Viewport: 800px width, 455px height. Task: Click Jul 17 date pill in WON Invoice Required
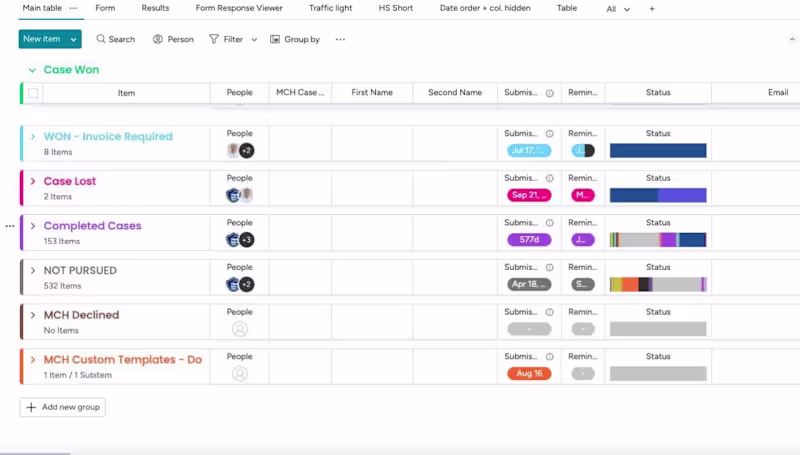[529, 150]
